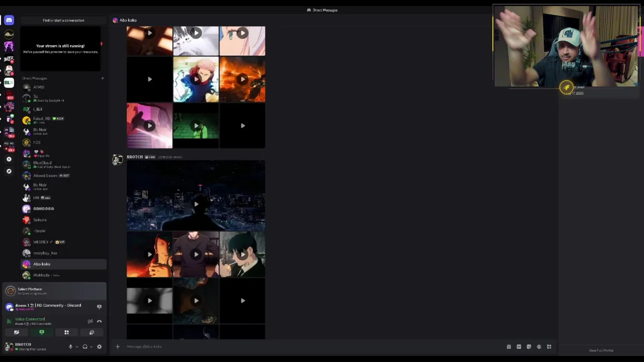
Task: Open BROTCH user panel avatar
Action: (x=9, y=346)
